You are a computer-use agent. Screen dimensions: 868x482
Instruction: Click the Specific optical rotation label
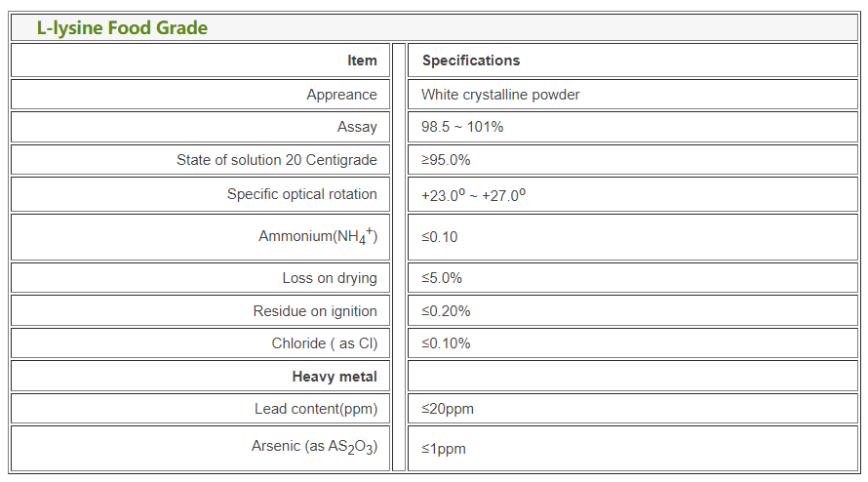tap(301, 194)
